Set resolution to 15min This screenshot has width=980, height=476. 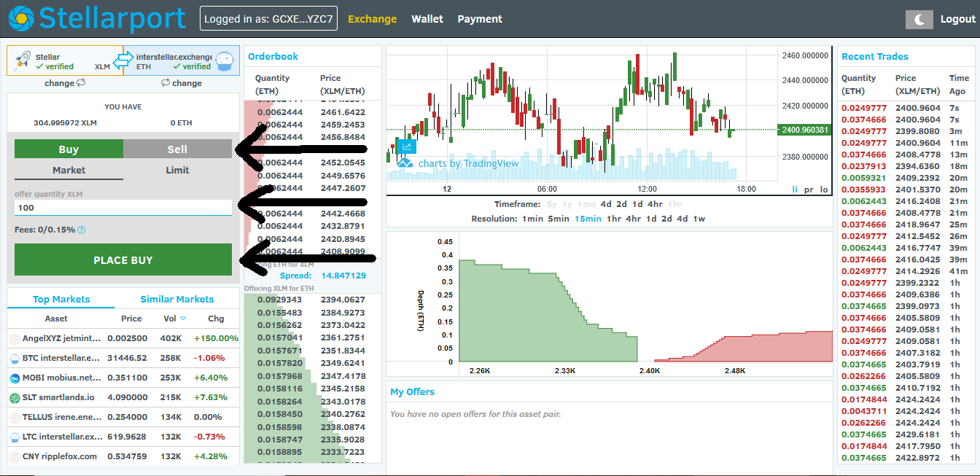(x=588, y=219)
